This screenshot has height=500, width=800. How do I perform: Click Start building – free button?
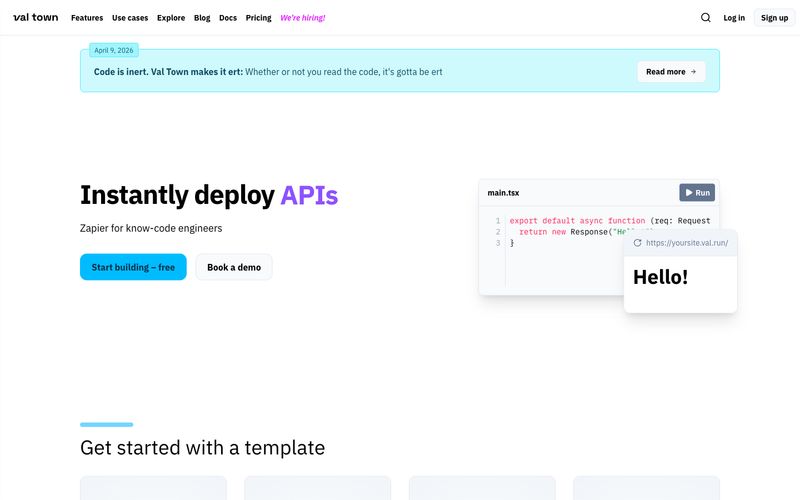point(133,267)
